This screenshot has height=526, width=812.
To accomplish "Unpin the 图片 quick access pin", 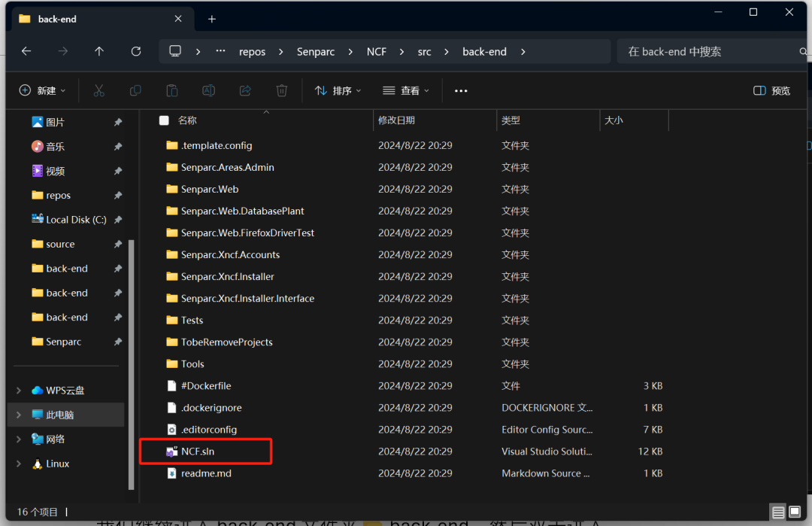I will tap(118, 123).
